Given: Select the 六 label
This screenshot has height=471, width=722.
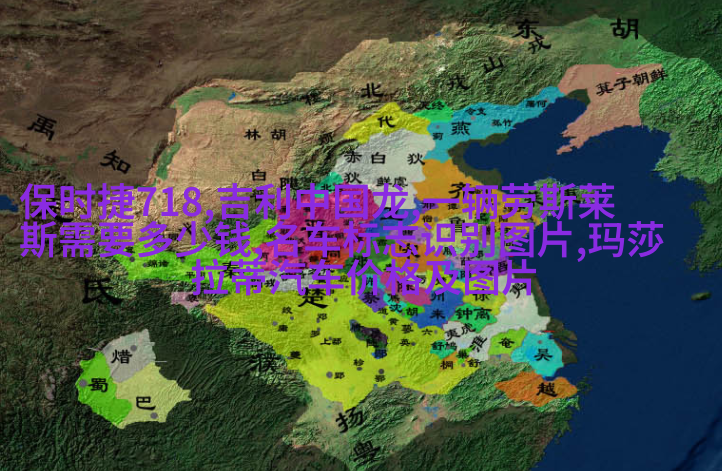Looking at the screenshot, I should point(427,331).
